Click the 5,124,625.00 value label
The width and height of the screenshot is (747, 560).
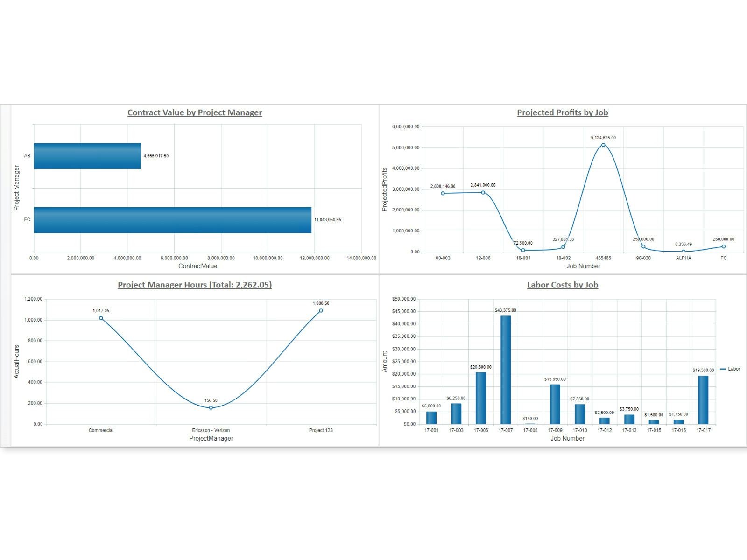(x=603, y=138)
